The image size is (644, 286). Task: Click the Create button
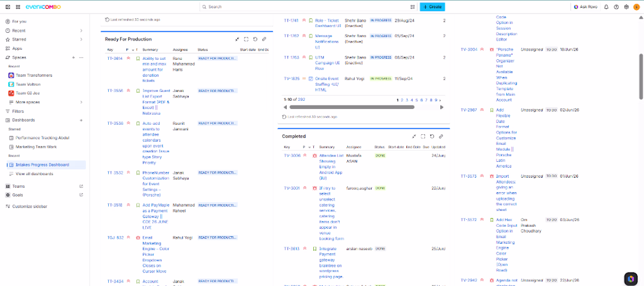coord(432,7)
